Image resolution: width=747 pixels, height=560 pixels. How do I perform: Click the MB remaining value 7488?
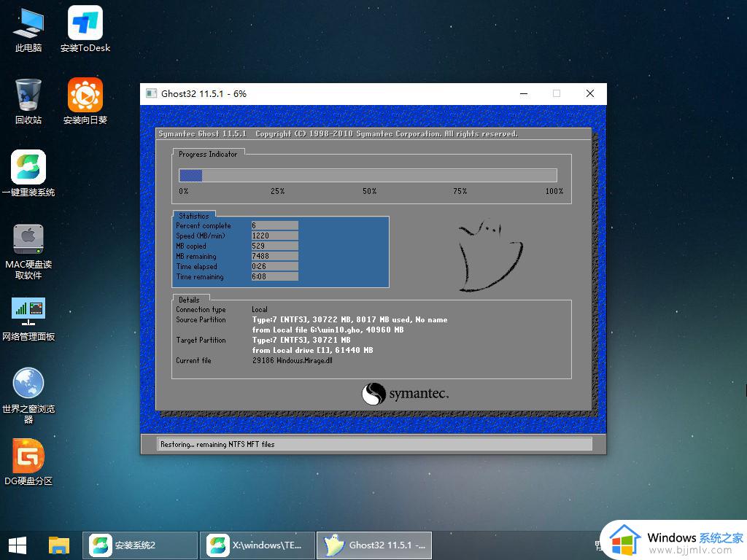(275, 256)
